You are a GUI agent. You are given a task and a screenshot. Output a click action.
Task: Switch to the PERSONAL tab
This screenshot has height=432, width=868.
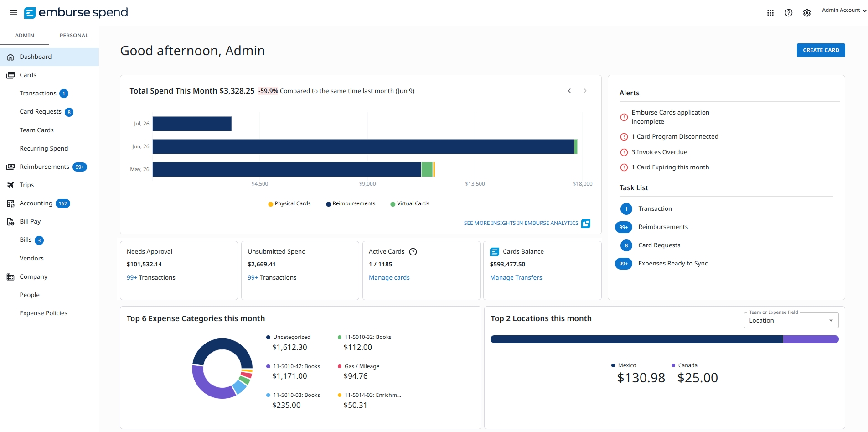[74, 36]
